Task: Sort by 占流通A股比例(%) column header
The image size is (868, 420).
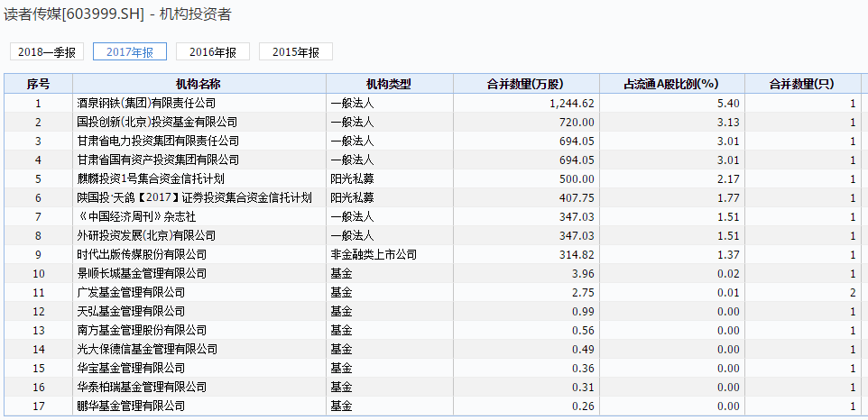Action: tap(670, 84)
